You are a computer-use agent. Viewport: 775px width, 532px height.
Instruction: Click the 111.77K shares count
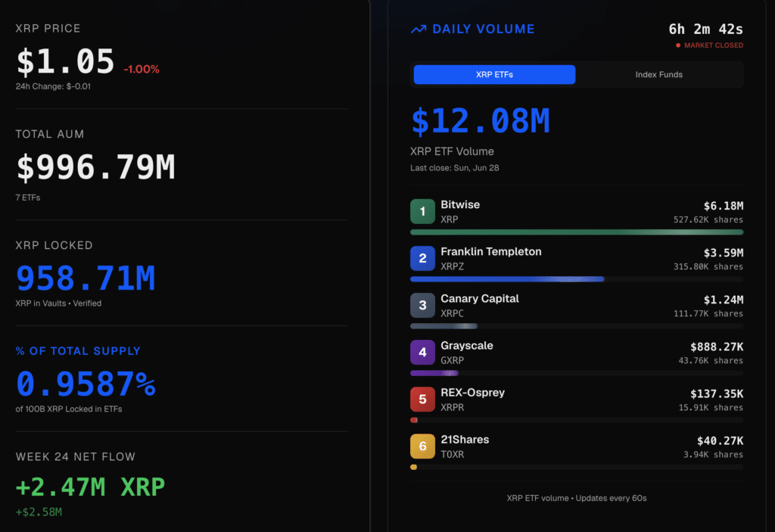pos(708,313)
